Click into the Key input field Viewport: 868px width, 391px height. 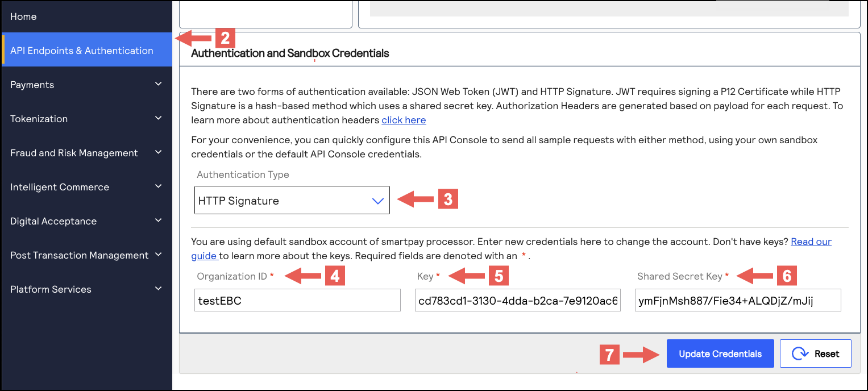coord(518,301)
